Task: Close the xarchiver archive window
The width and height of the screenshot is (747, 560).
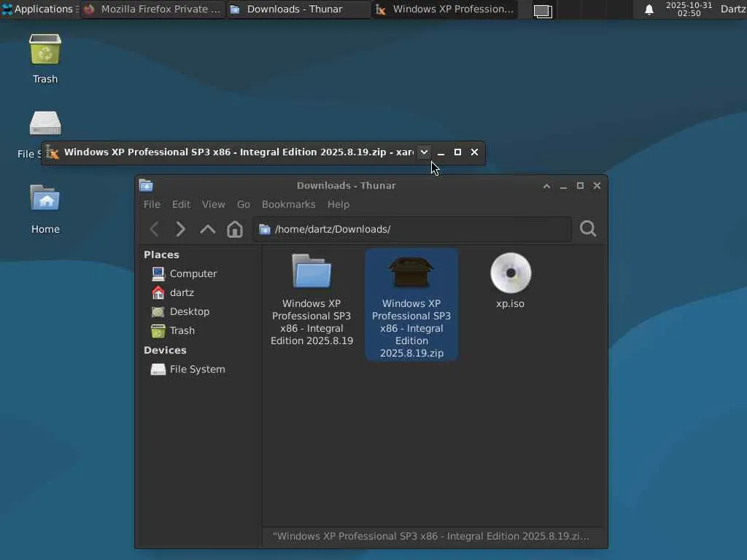Action: [x=474, y=152]
